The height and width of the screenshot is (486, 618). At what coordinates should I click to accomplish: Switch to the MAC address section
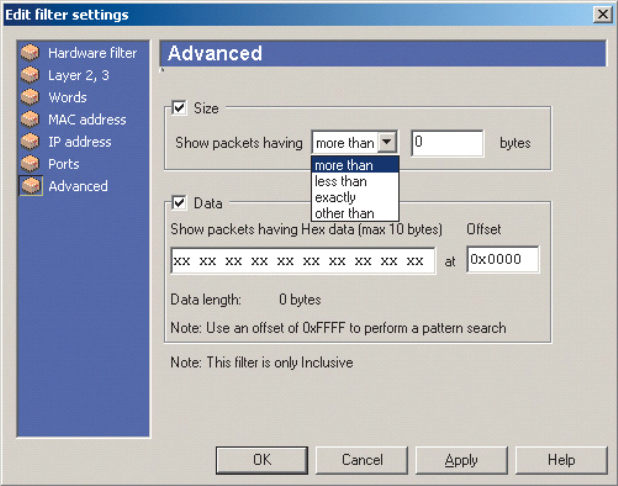87,119
